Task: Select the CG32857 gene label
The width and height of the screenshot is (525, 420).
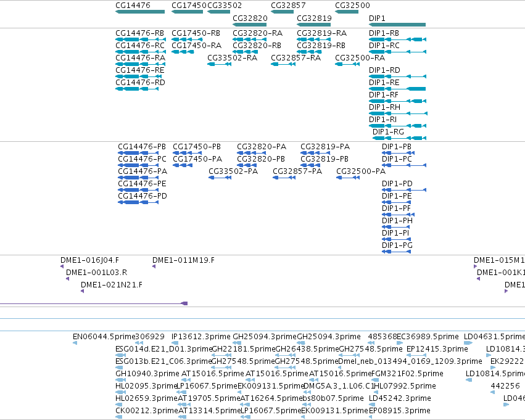Action: [x=288, y=6]
